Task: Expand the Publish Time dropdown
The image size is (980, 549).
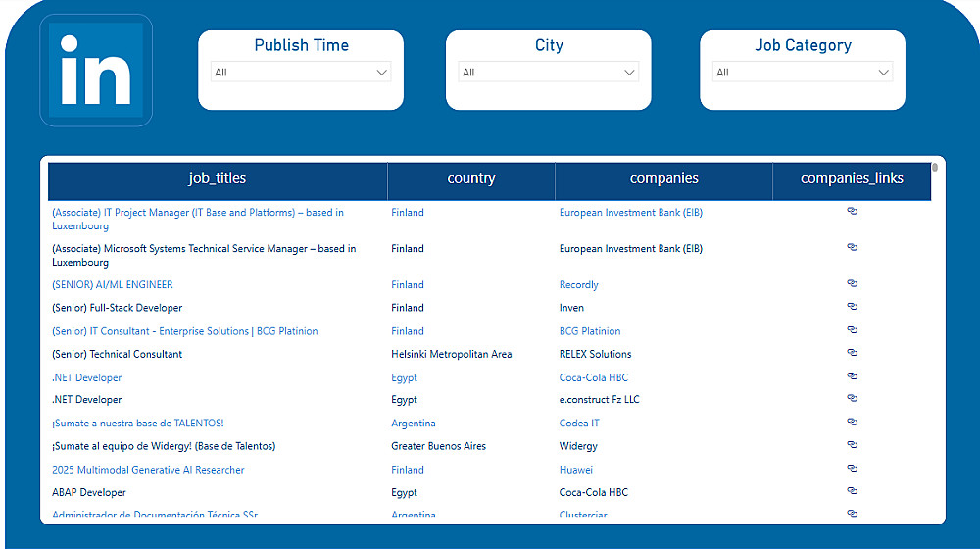Action: pyautogui.click(x=301, y=72)
